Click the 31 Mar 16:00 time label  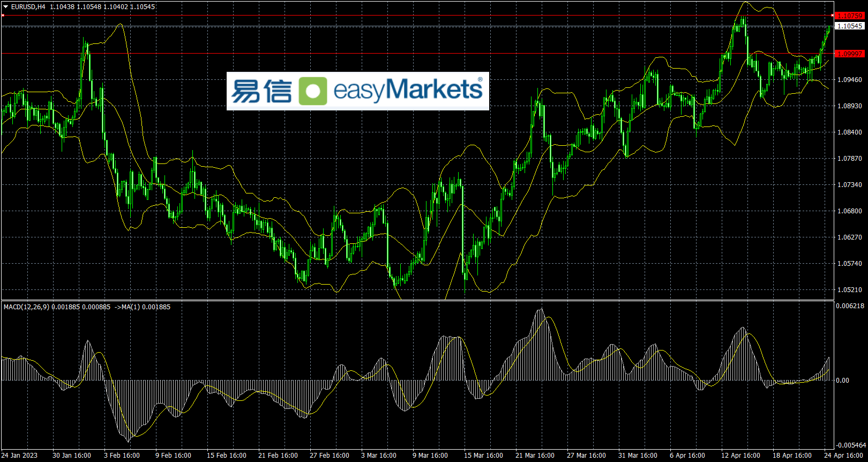click(638, 456)
